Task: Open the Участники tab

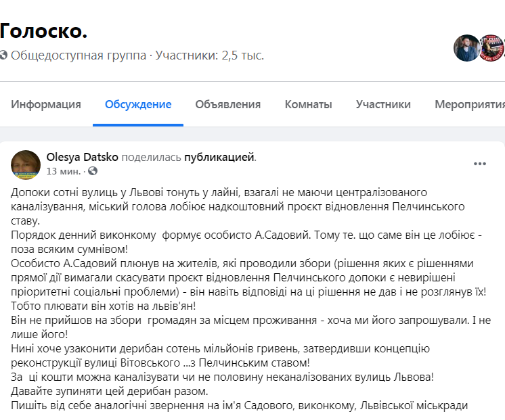Action: coord(383,104)
